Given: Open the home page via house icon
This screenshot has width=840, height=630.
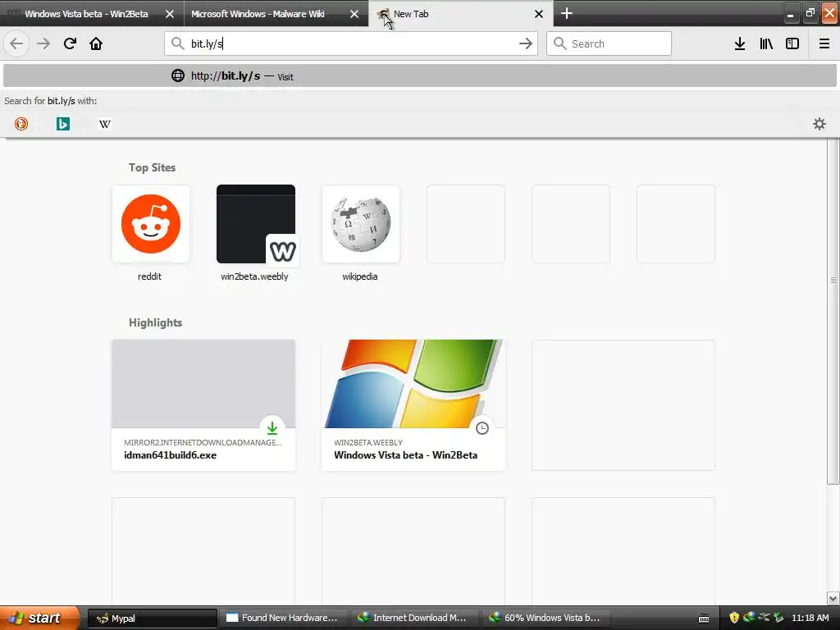Looking at the screenshot, I should [96, 43].
